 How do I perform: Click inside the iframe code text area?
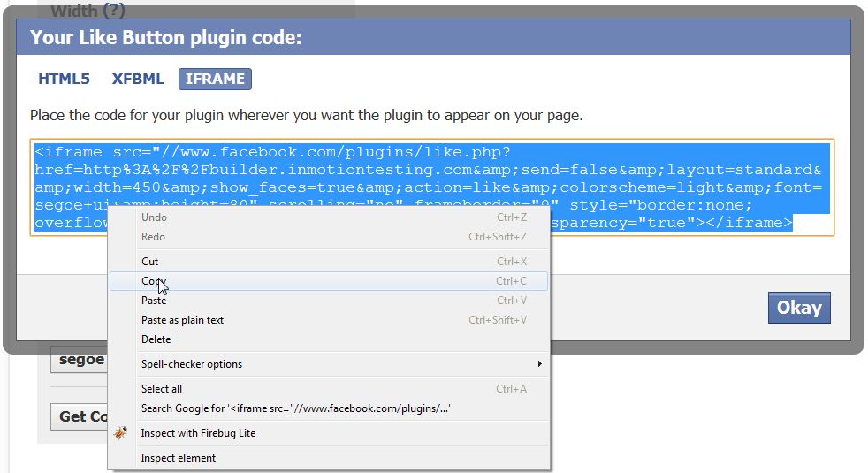tap(431, 187)
